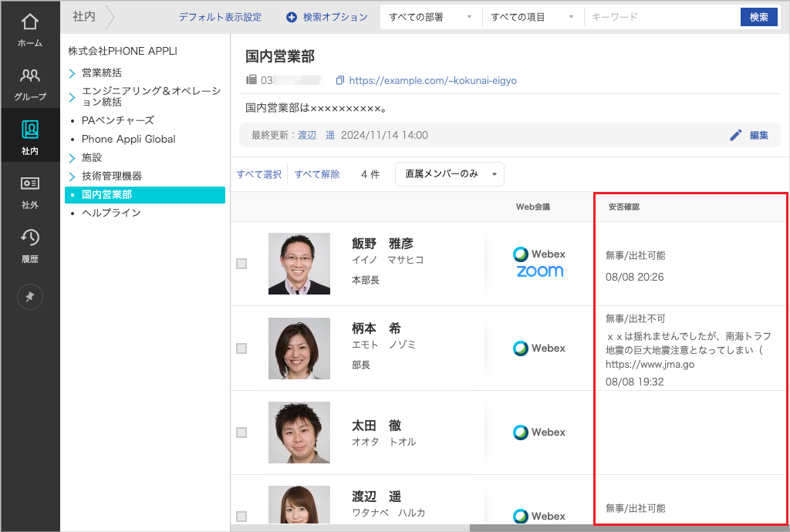Open the すべての部署 dropdown
The image size is (790, 532).
pyautogui.click(x=430, y=15)
